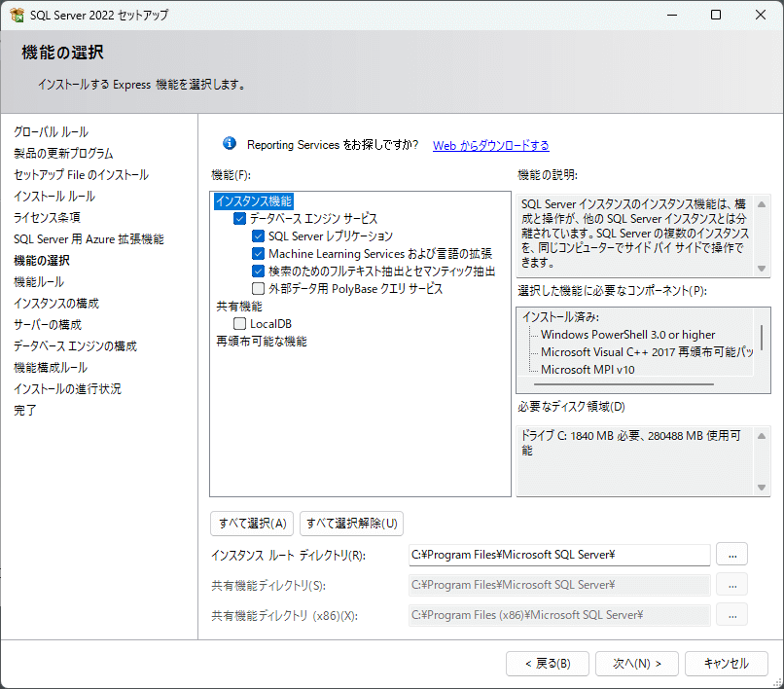This screenshot has width=784, height=689.
Task: Select ライセンス条項 step in sidebar
Action: point(47,218)
